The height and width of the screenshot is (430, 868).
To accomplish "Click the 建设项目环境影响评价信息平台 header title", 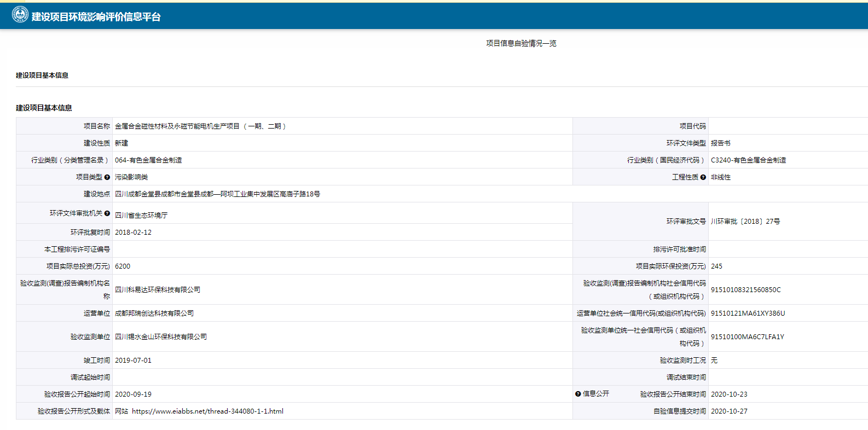I will pyautogui.click(x=96, y=17).
